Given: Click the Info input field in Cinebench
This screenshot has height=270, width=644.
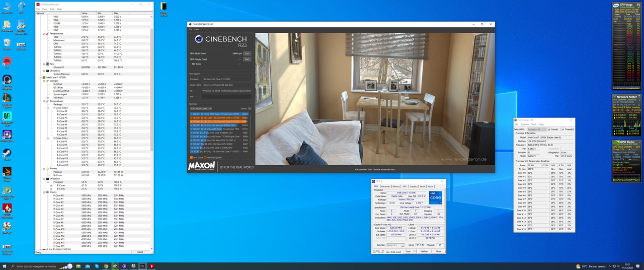Looking at the screenshot, I should tap(225, 96).
